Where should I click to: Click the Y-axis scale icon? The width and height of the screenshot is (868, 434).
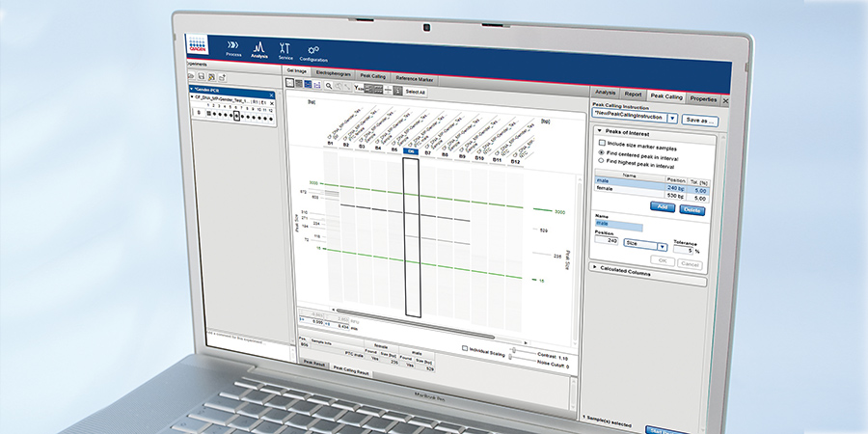[359, 88]
